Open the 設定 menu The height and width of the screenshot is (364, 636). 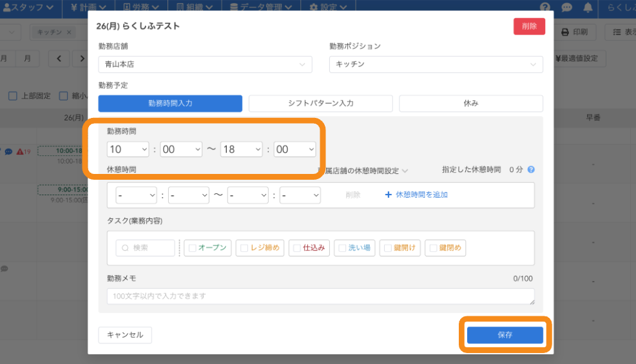pyautogui.click(x=328, y=7)
